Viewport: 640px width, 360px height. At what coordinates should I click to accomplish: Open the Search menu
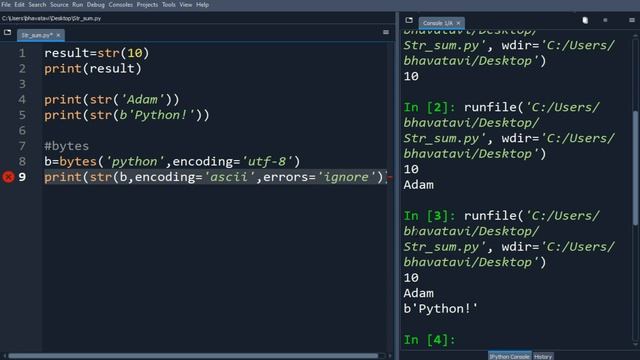point(37,5)
